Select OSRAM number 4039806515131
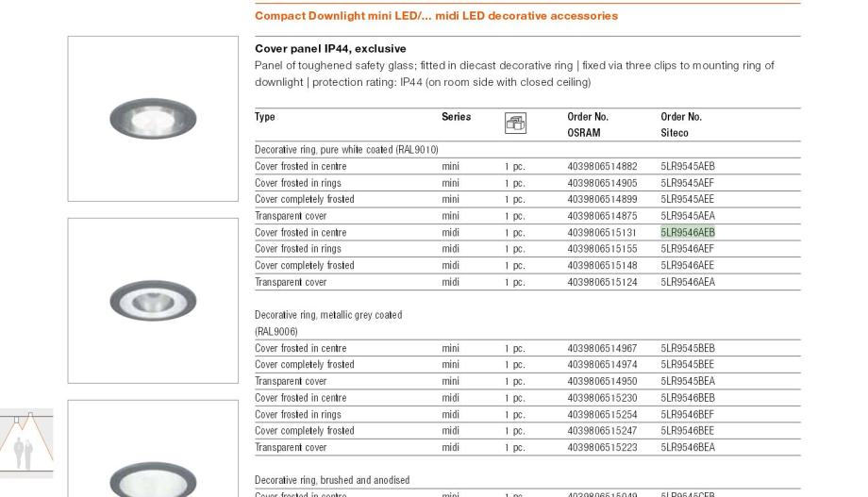Image resolution: width=868 pixels, height=497 pixels. (x=602, y=232)
